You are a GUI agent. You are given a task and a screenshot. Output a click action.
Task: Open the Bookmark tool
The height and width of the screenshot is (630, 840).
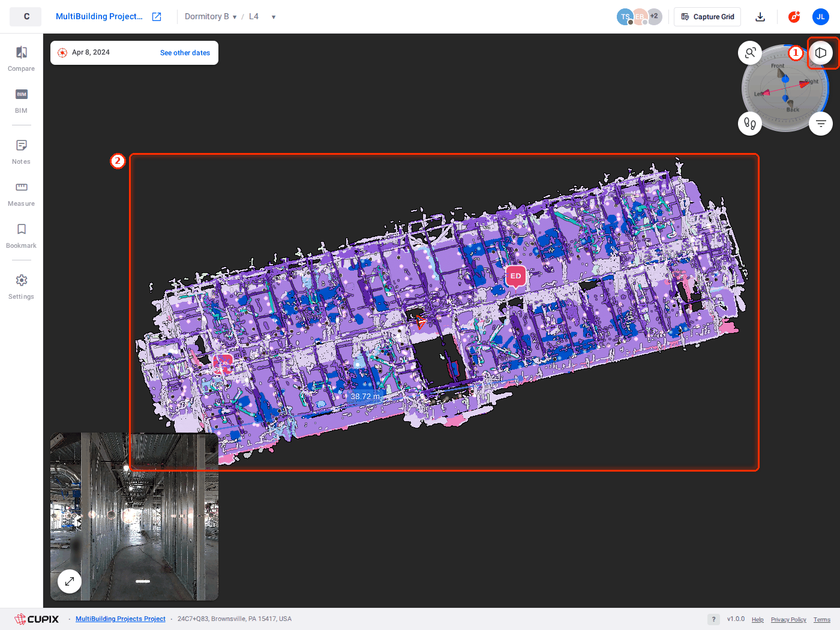click(x=22, y=236)
